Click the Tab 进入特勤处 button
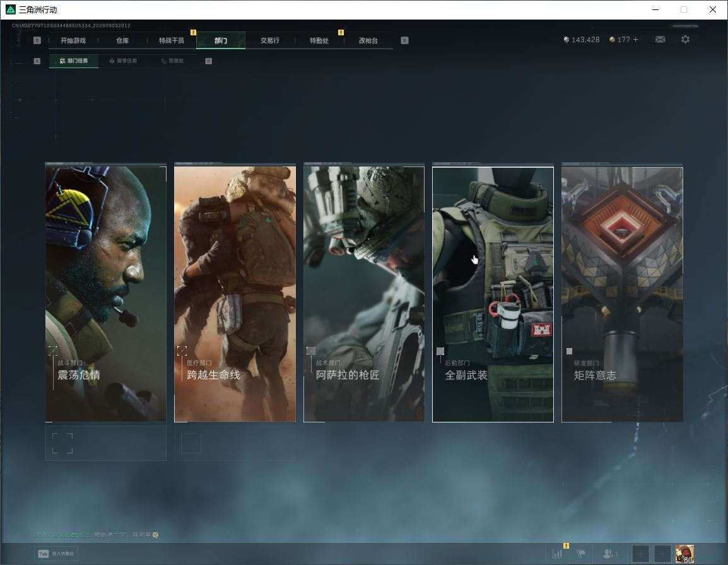The image size is (728, 565). [x=57, y=554]
